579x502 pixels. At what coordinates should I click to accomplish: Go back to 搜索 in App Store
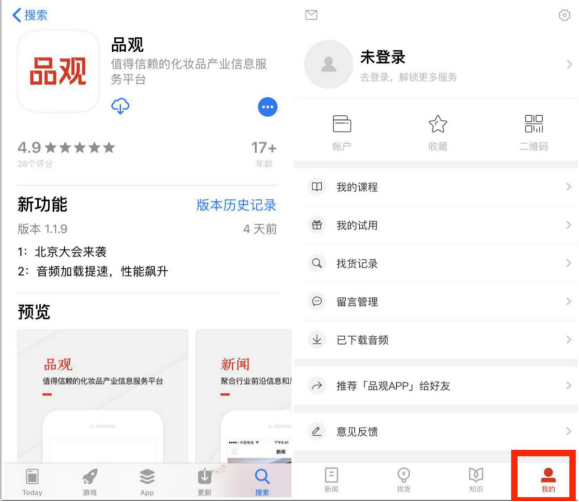(30, 15)
